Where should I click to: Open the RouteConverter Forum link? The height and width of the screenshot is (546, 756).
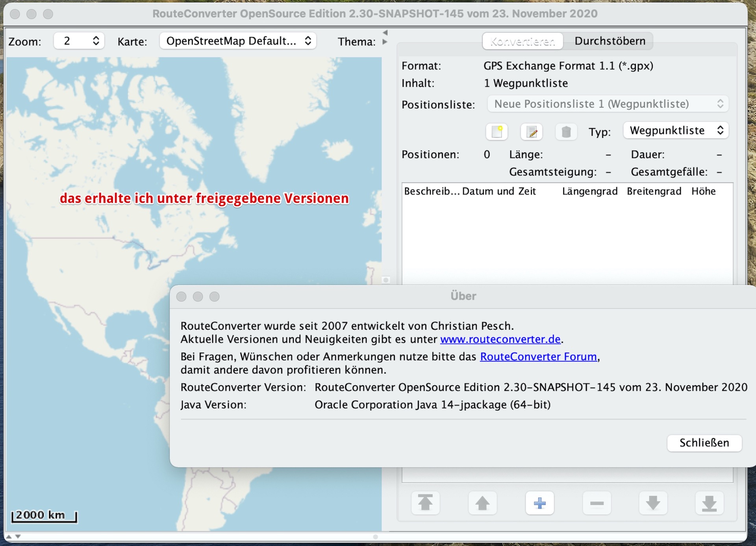[x=538, y=357]
